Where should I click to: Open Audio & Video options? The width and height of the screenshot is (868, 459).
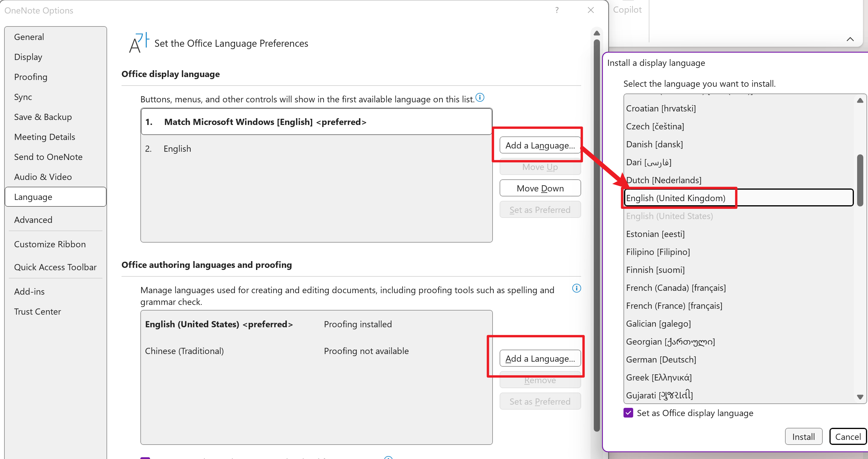pos(56,177)
